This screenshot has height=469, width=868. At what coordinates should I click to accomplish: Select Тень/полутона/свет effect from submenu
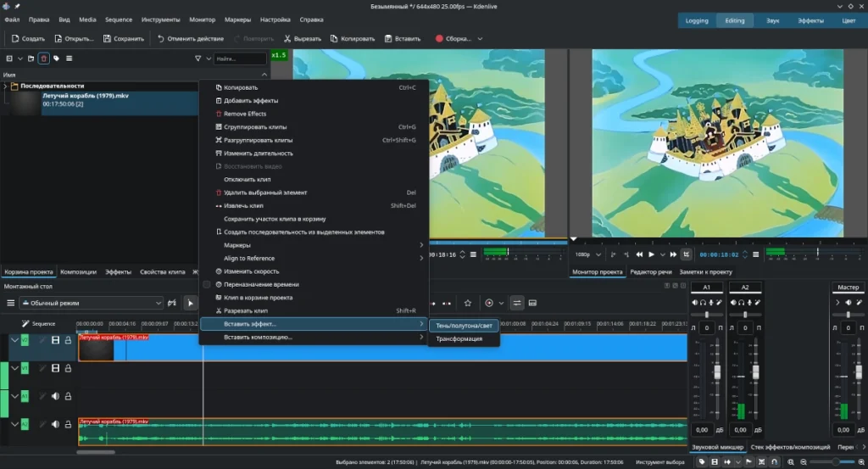point(464,326)
